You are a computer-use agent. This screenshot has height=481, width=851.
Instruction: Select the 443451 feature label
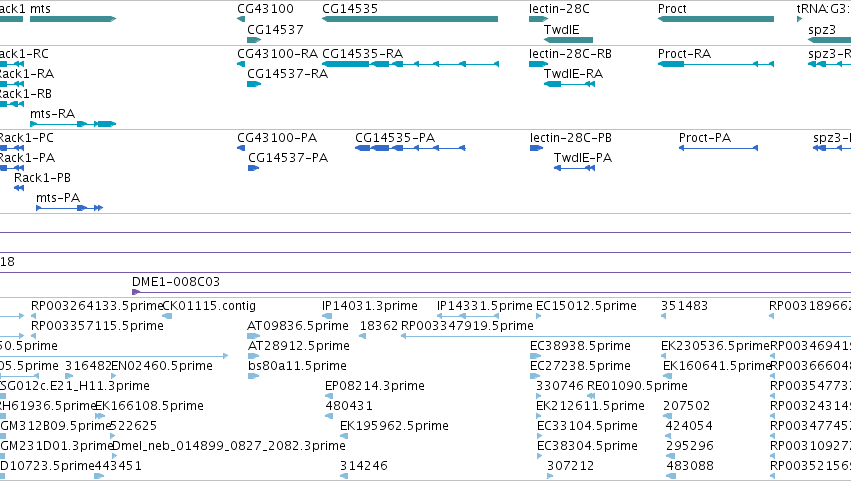118,466
